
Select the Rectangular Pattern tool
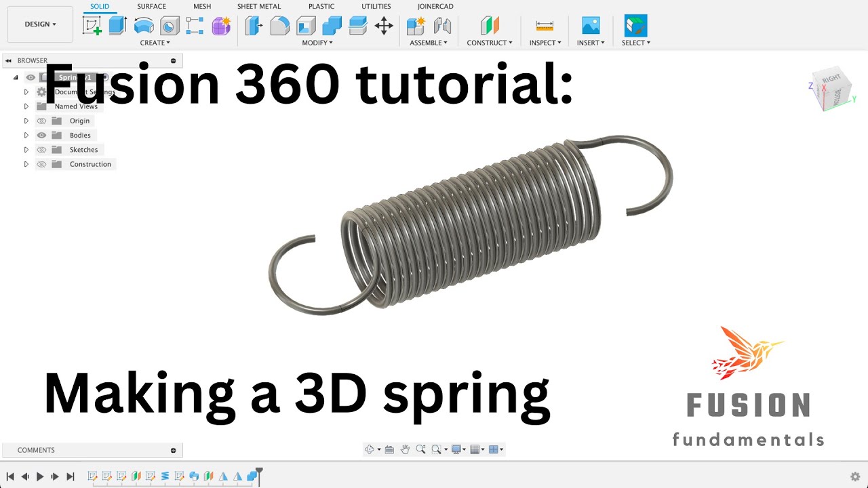click(195, 26)
